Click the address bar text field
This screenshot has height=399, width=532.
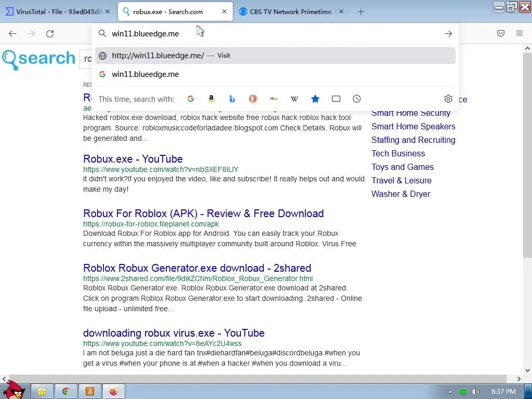click(x=275, y=34)
